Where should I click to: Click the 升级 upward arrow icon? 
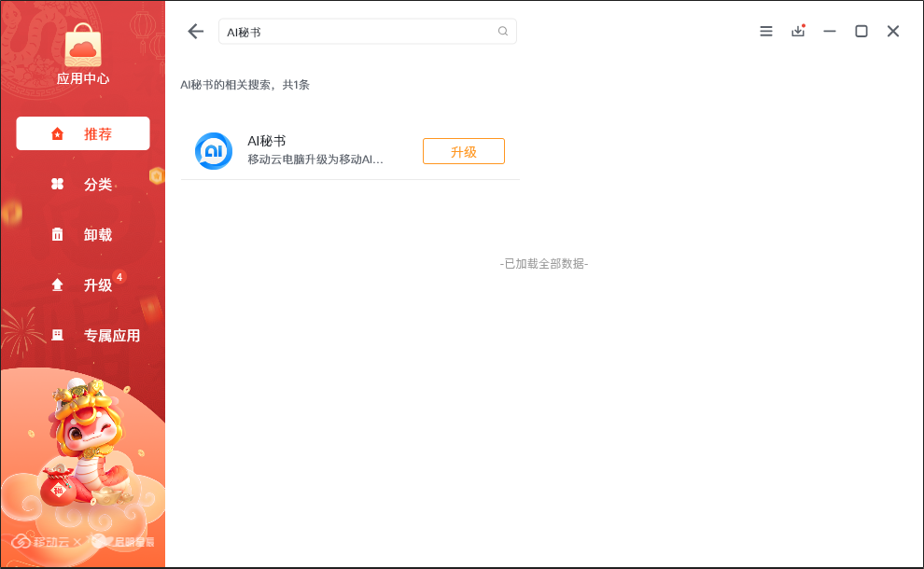pyautogui.click(x=57, y=285)
